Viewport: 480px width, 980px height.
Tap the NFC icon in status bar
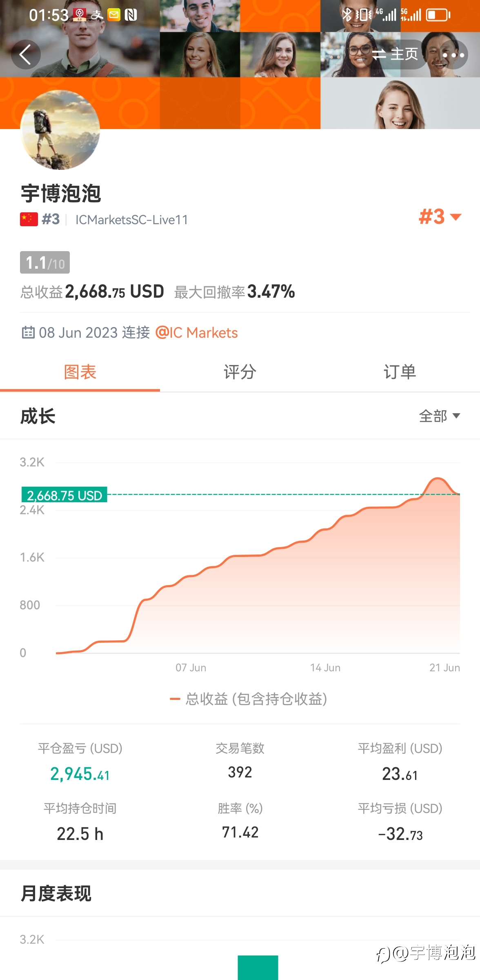coord(131,16)
